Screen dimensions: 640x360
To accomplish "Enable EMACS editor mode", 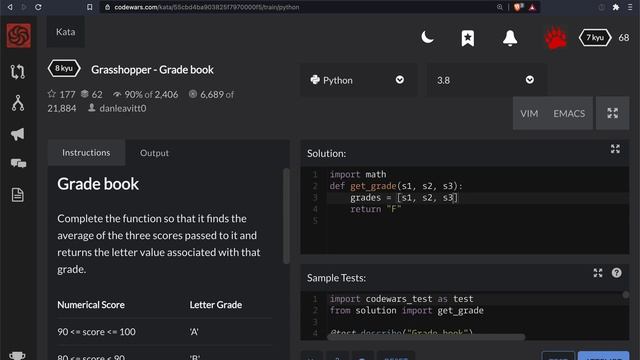I will (x=569, y=113).
